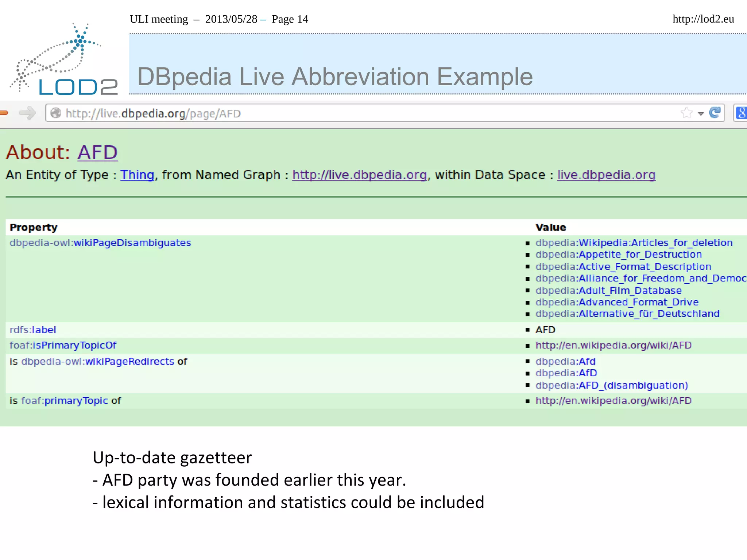Click the bookmark star icon in address bar

686,113
